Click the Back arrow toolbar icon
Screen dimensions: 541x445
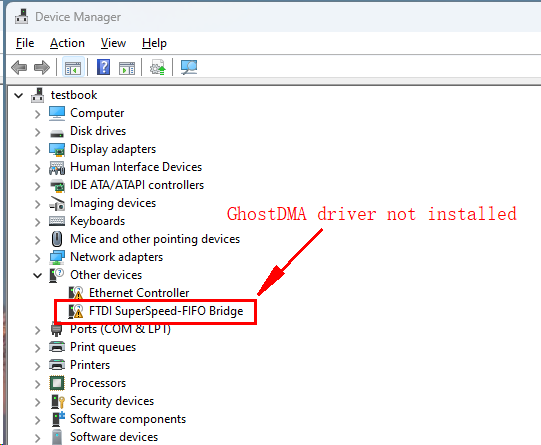tap(19, 67)
